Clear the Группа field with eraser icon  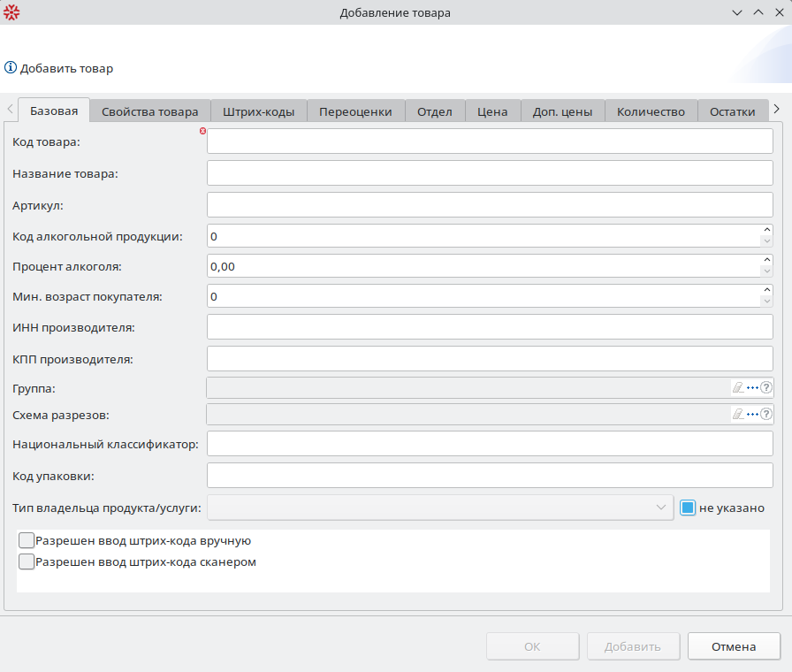(738, 387)
